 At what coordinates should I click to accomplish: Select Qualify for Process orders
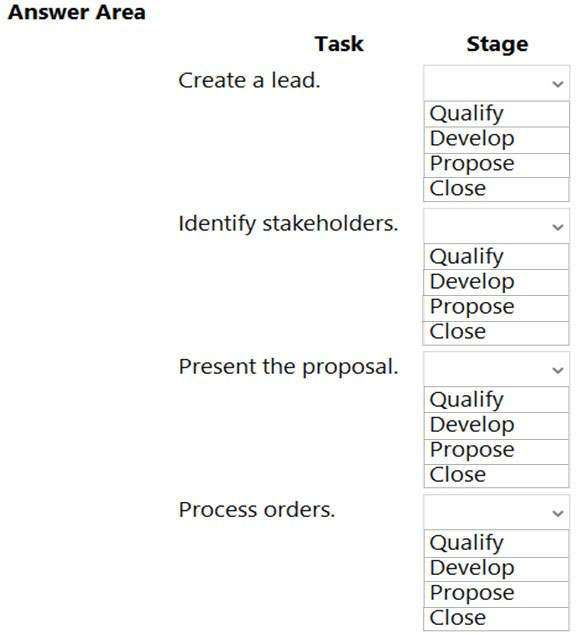(x=496, y=543)
